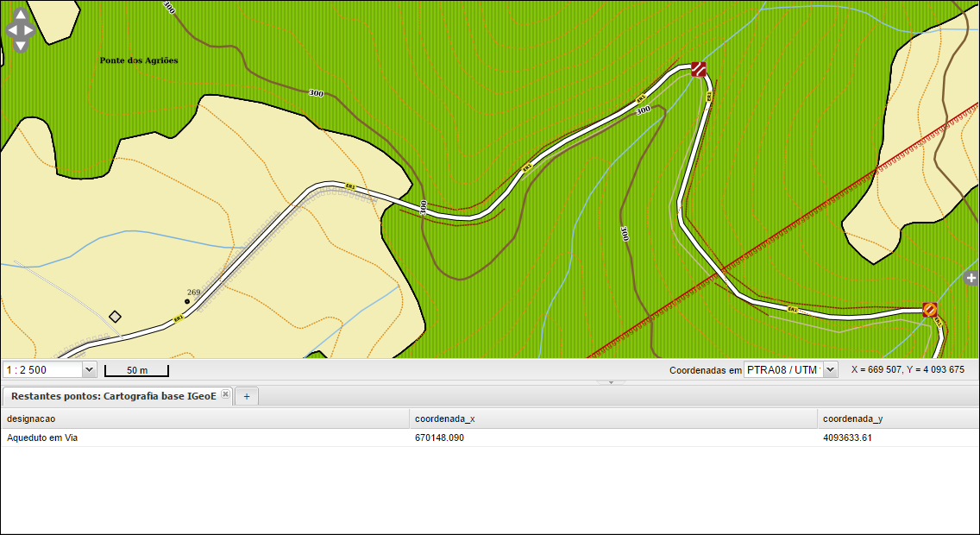Open the map scale 1:2 500 dropdown
This screenshot has height=535, width=980.
(x=88, y=369)
